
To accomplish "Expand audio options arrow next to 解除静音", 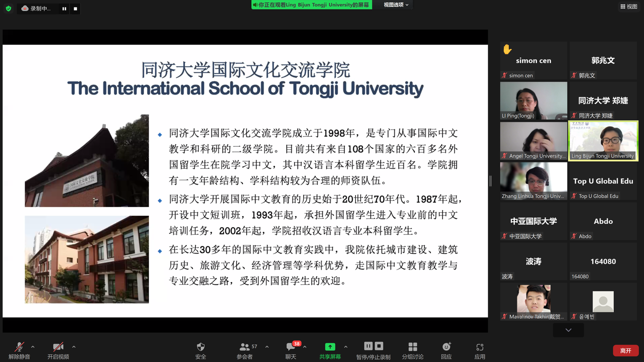I will pos(33,347).
